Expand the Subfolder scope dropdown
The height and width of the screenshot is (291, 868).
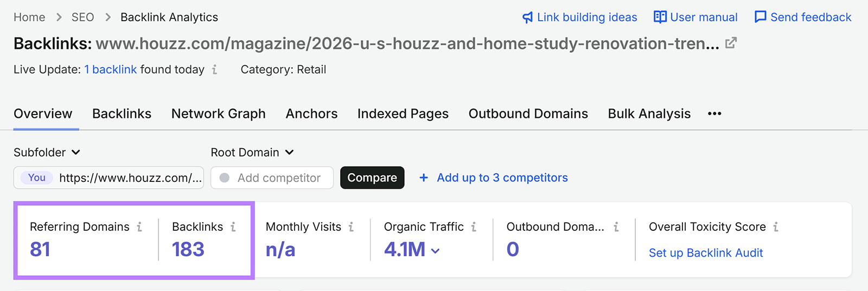click(x=47, y=153)
